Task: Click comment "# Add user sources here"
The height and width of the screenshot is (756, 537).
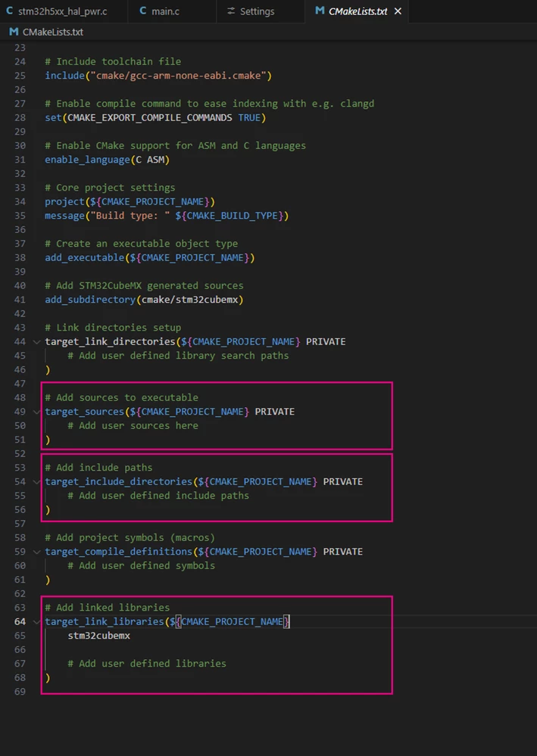Action: coord(133,426)
